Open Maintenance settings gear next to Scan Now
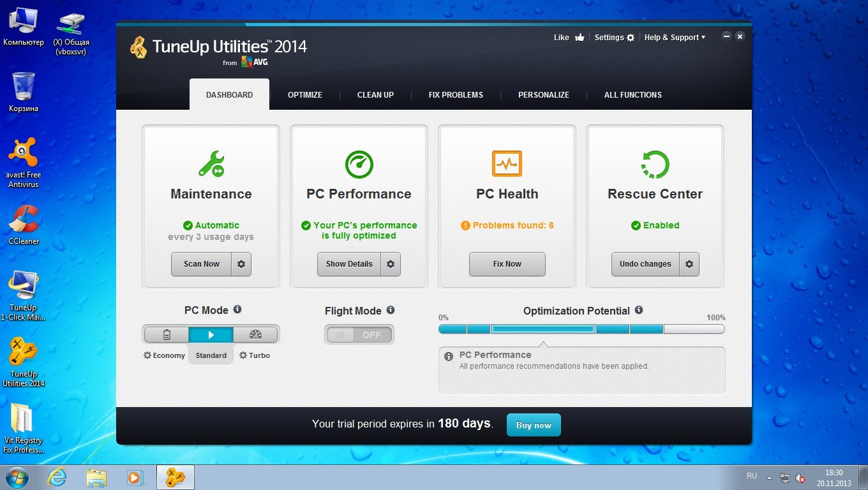The width and height of the screenshot is (868, 490). click(x=241, y=264)
